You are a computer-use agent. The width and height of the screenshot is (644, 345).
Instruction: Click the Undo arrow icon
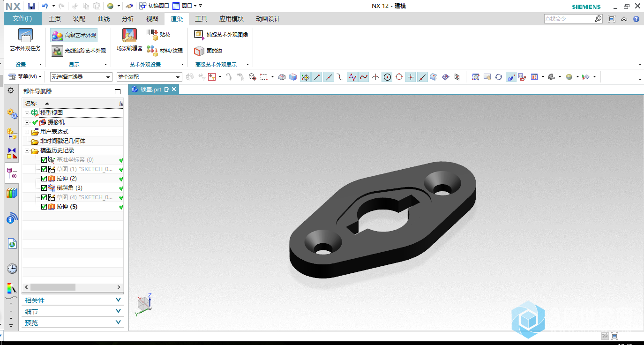coord(45,6)
